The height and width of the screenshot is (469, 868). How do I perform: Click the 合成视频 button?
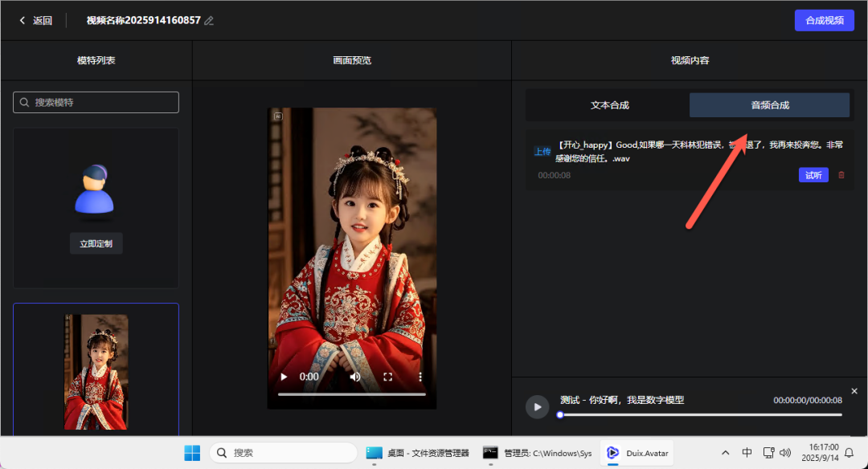tap(824, 21)
